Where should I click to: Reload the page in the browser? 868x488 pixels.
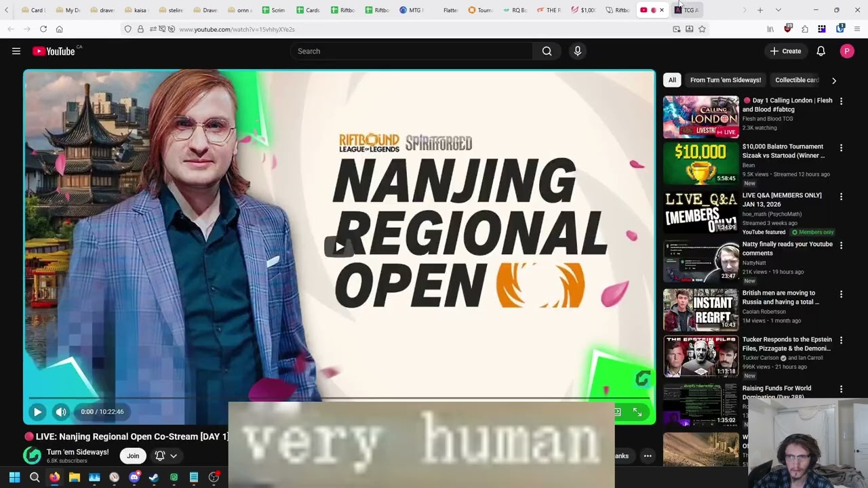[x=43, y=29]
